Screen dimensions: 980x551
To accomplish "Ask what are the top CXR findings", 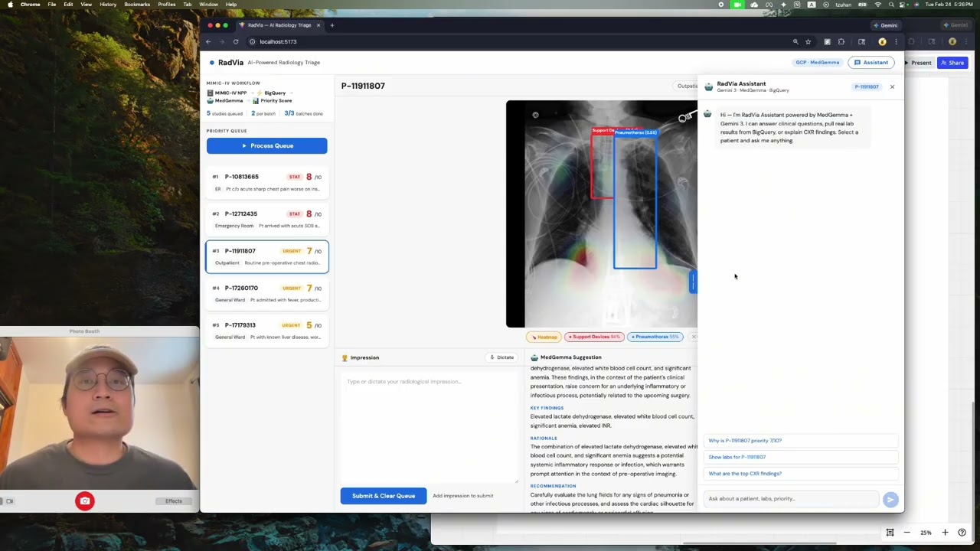I will click(x=800, y=474).
